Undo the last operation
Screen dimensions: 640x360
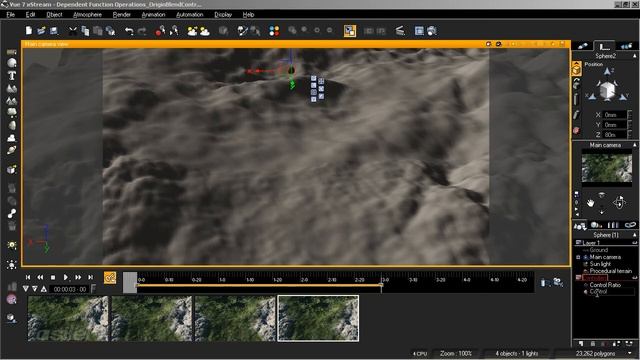click(x=129, y=31)
